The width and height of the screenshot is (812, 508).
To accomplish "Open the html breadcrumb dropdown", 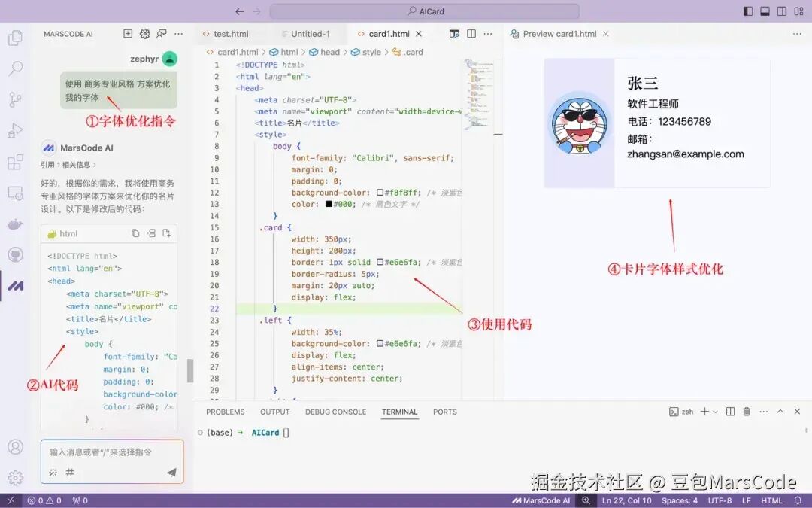I will [x=284, y=52].
